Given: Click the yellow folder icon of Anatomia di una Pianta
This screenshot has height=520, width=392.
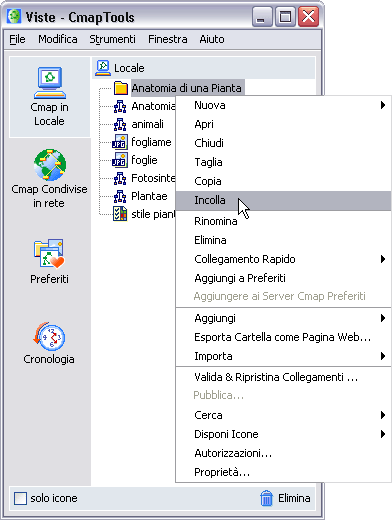Looking at the screenshot, I should (x=121, y=88).
